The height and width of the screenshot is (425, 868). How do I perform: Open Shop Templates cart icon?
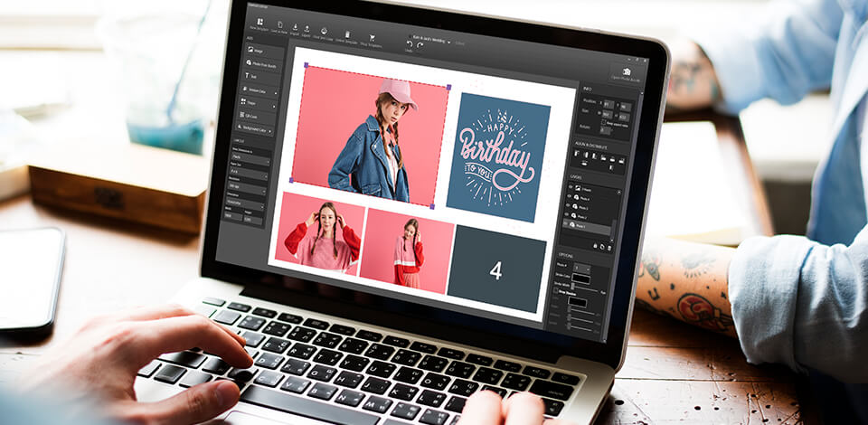[x=372, y=38]
